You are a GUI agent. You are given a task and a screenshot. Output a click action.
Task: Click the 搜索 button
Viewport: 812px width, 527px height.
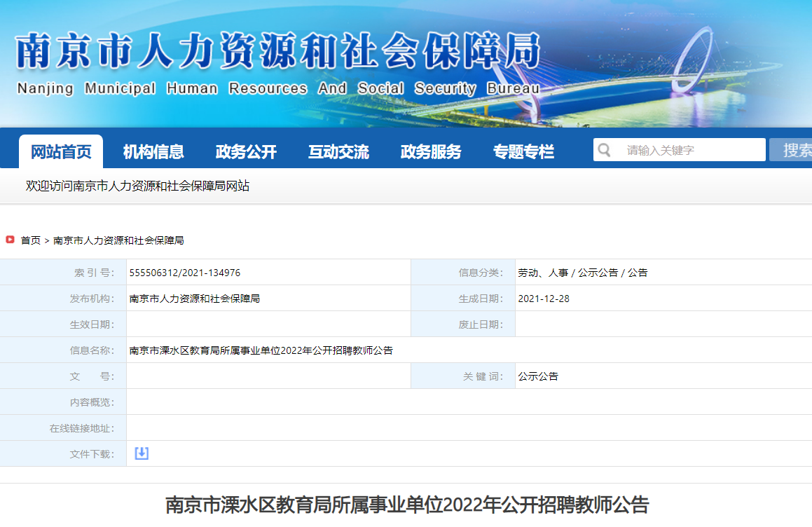791,150
